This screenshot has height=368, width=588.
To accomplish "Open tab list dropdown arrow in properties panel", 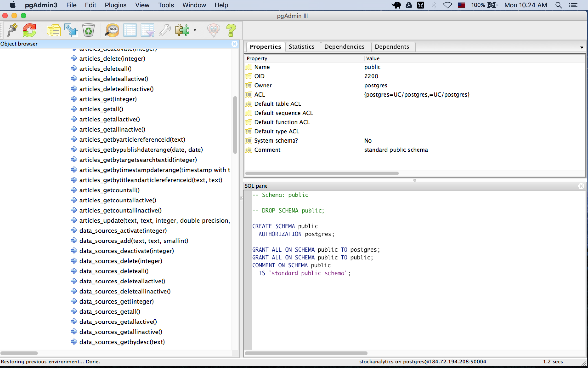I will coord(582,47).
